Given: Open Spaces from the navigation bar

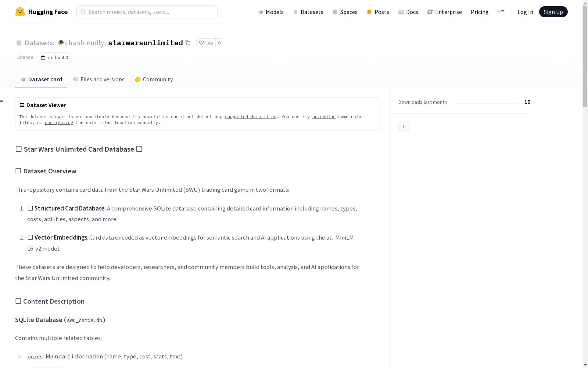Looking at the screenshot, I should [345, 12].
